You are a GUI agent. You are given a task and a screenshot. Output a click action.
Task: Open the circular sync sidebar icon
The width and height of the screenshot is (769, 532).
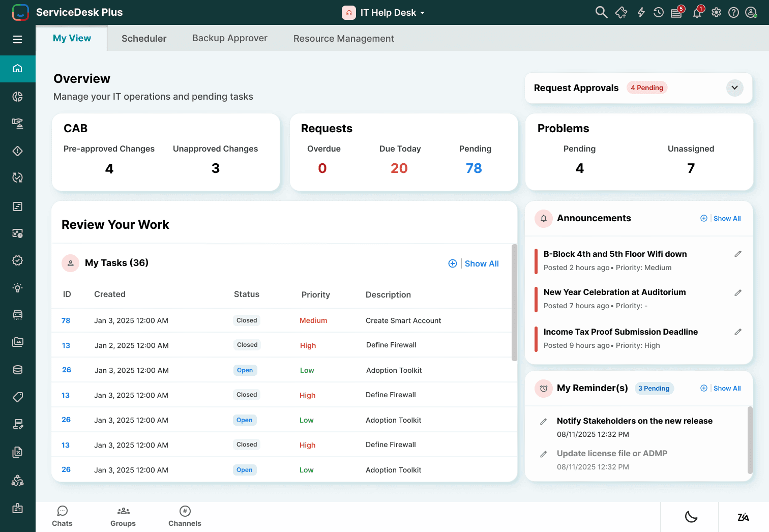(17, 178)
